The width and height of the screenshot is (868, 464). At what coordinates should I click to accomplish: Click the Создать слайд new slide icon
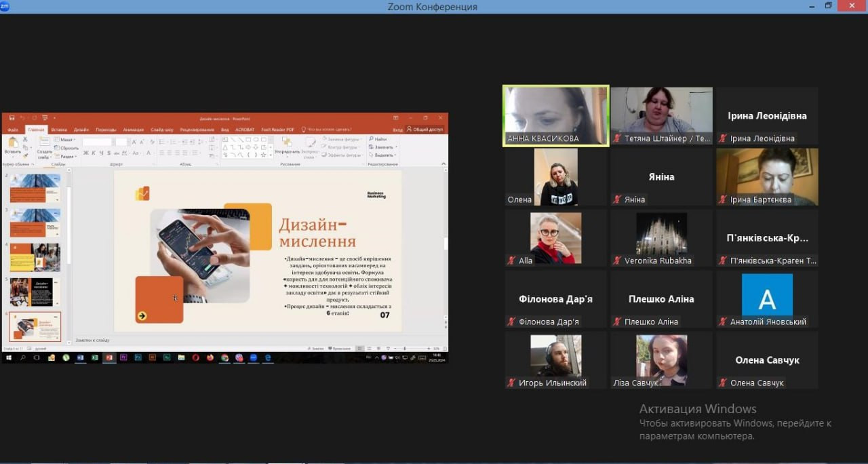click(x=44, y=141)
